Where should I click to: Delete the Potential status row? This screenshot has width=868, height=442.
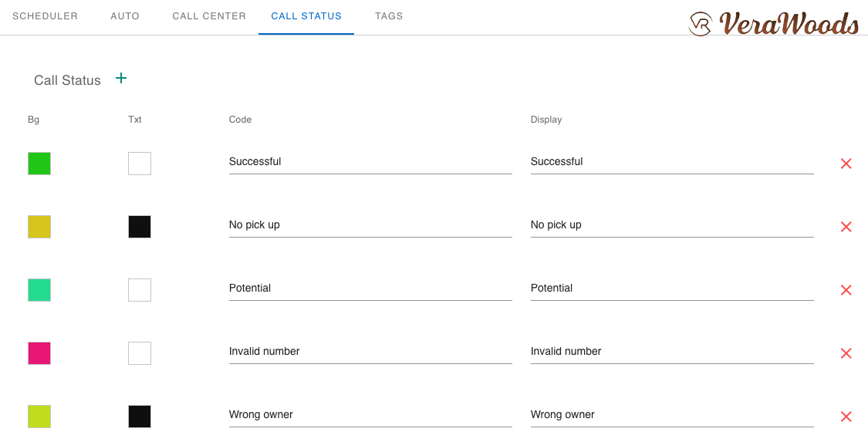[846, 290]
